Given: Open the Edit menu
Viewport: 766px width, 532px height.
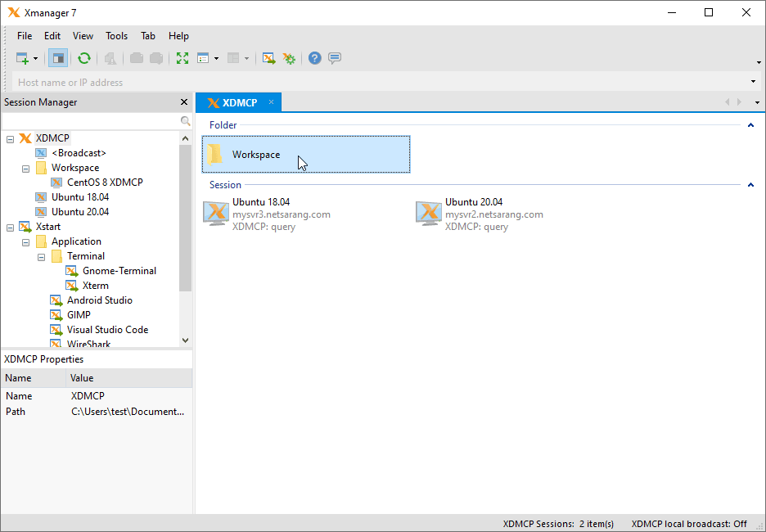Looking at the screenshot, I should (x=52, y=36).
